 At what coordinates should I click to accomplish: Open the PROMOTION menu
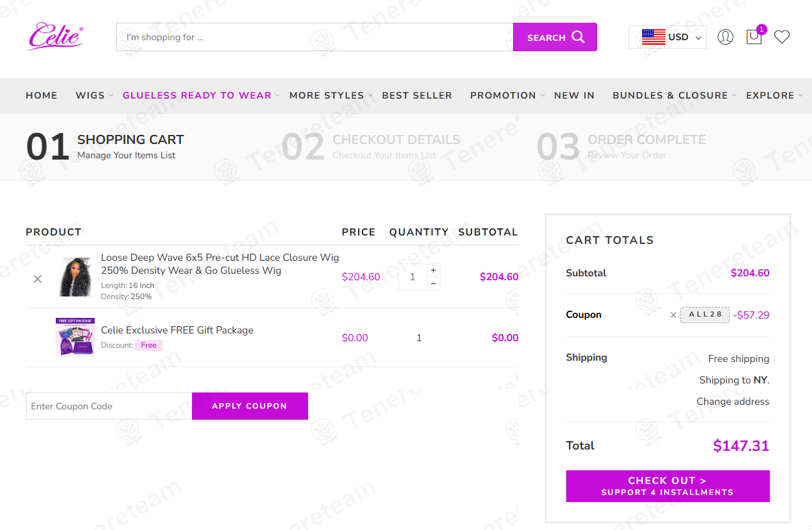[503, 95]
